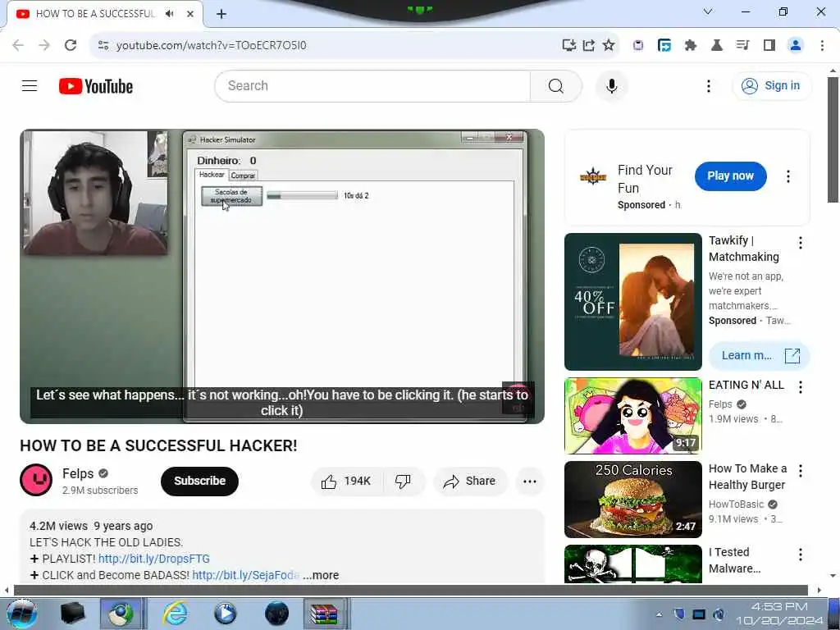
Task: Close the HOW TO BE A SUCCESSFUL tab
Action: (x=190, y=14)
